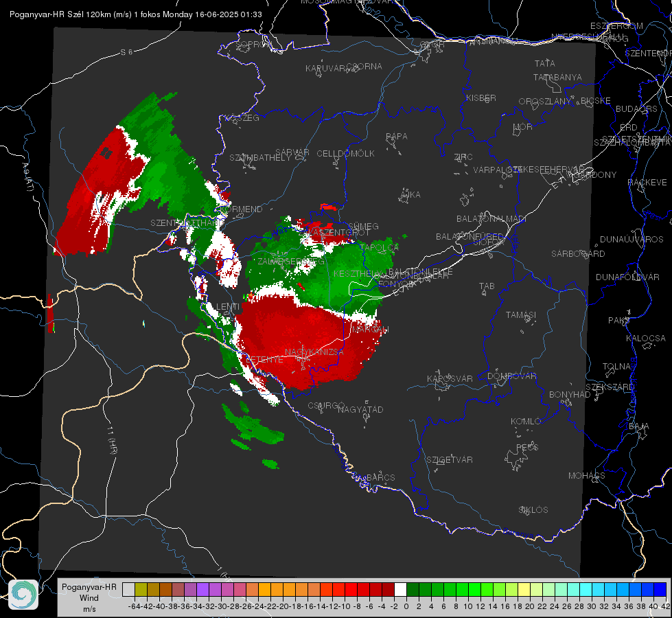Screen dimensions: 672x618
Task: Click the 'OROSZLANY' town label
Action: point(545,102)
